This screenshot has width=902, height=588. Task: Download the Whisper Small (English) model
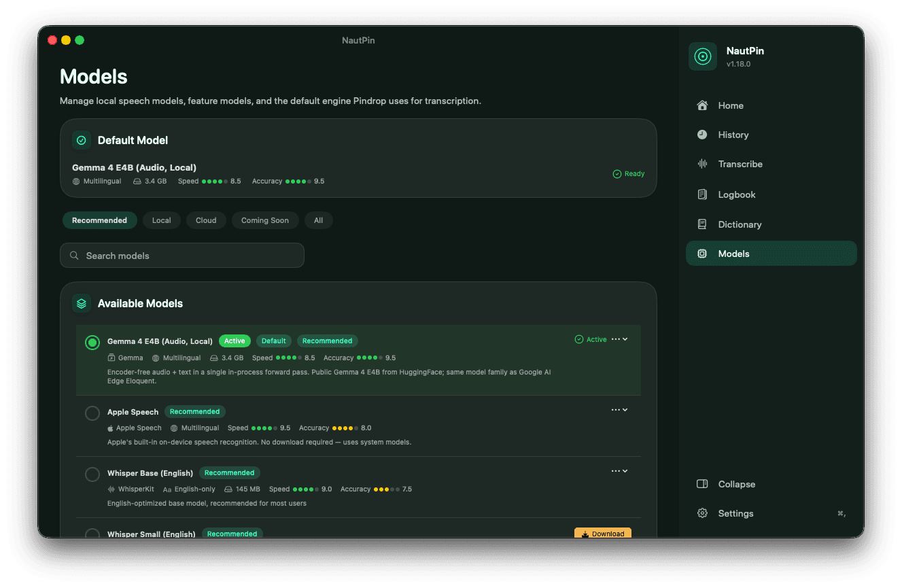(x=603, y=534)
